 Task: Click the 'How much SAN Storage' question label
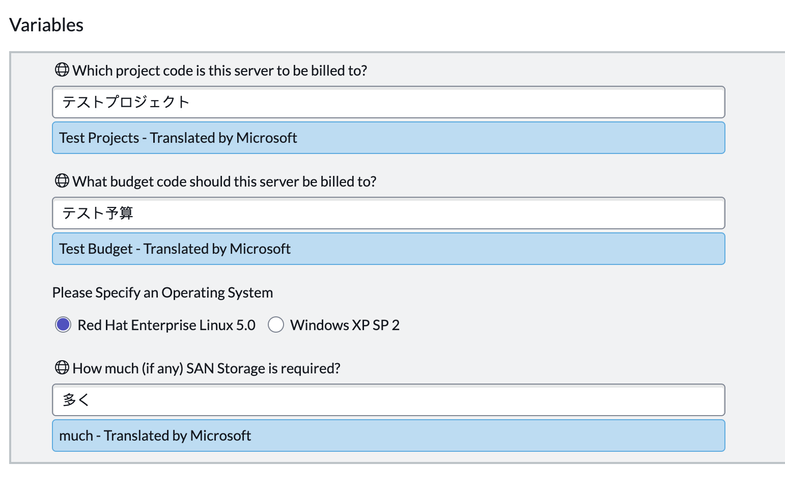pyautogui.click(x=206, y=368)
